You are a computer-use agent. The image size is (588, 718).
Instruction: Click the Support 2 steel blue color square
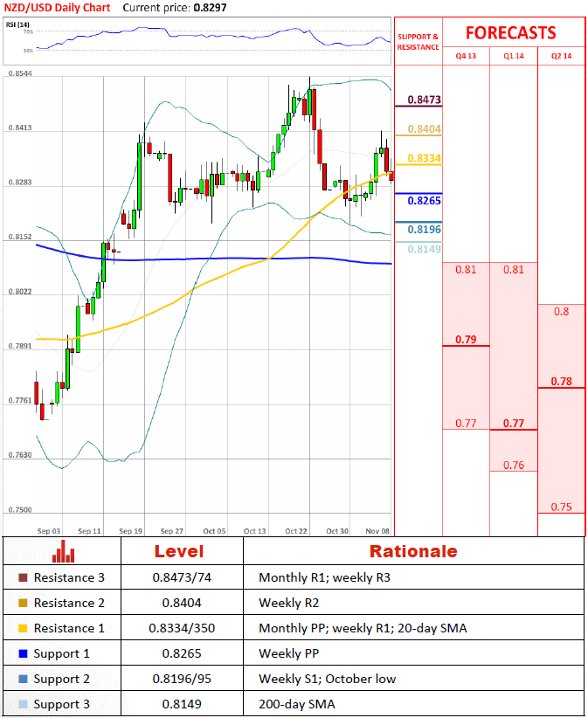coord(23,680)
